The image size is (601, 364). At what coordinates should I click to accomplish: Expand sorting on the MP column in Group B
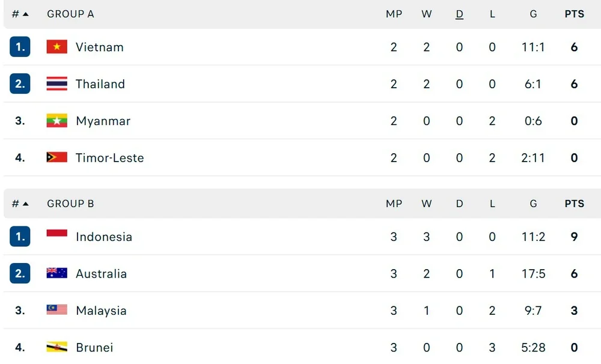[394, 204]
